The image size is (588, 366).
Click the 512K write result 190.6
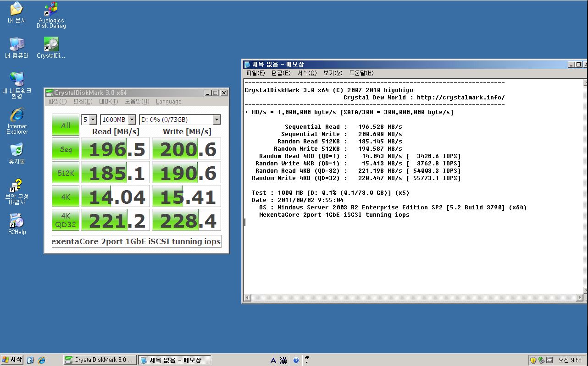pos(187,173)
